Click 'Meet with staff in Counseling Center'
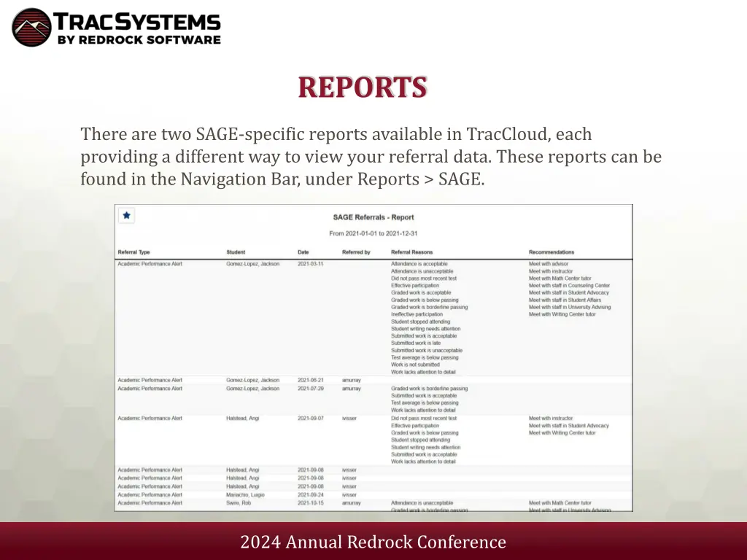747x560 pixels. [x=569, y=286]
